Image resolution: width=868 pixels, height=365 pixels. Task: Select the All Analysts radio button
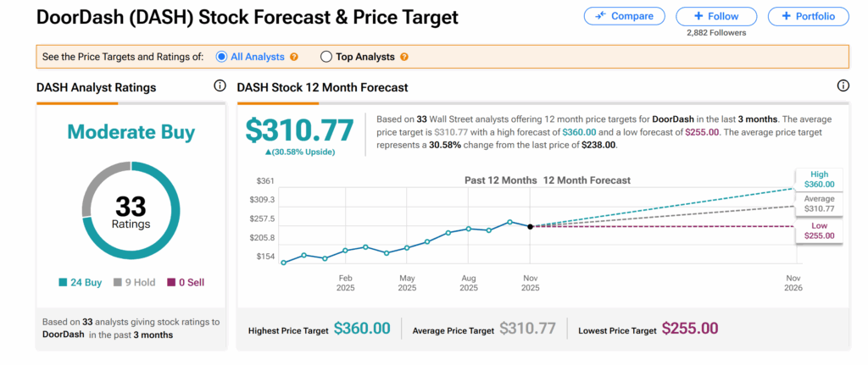pos(222,57)
